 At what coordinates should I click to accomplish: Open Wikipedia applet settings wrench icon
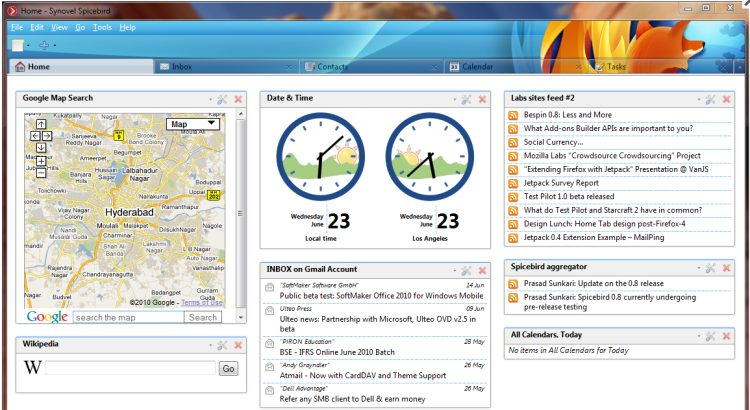(x=222, y=345)
